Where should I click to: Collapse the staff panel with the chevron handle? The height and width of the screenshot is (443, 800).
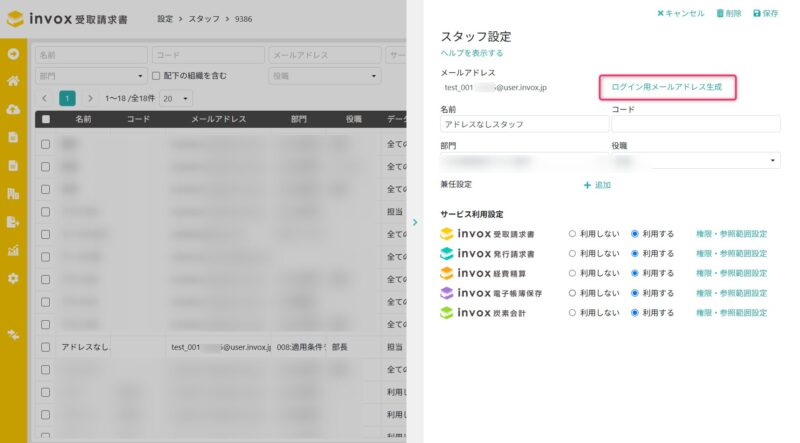point(415,222)
